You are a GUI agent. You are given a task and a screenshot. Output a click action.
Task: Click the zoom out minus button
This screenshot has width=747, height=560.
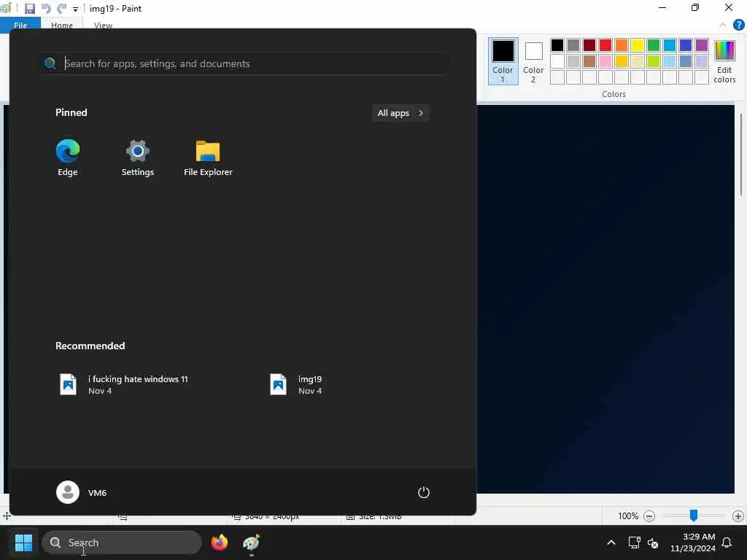pos(649,516)
